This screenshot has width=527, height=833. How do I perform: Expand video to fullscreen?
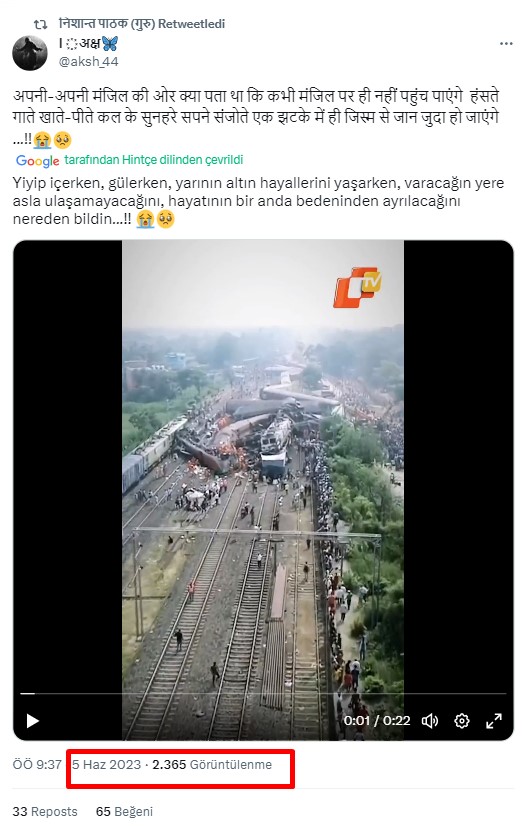pos(494,721)
